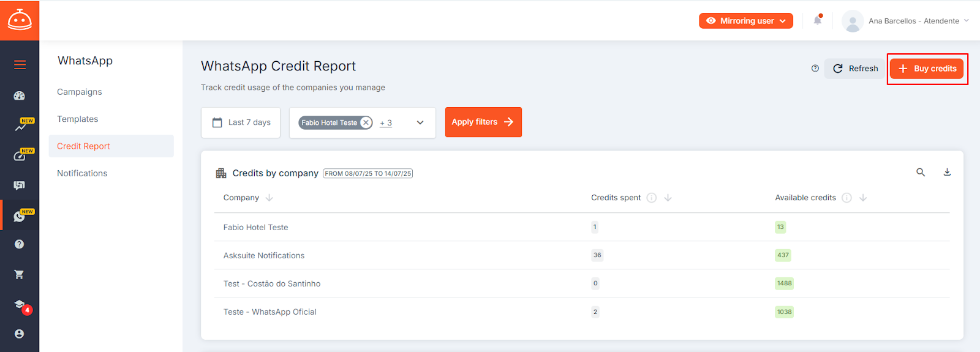Open the shopping cart sidebar icon

point(19,274)
